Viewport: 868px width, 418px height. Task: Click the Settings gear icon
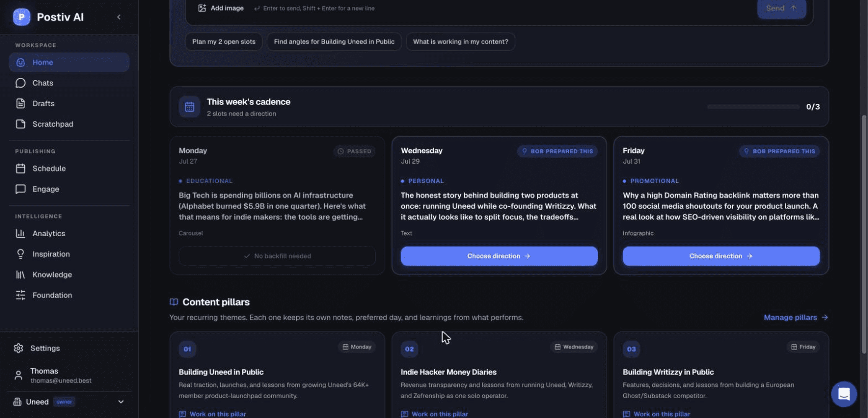[18, 348]
